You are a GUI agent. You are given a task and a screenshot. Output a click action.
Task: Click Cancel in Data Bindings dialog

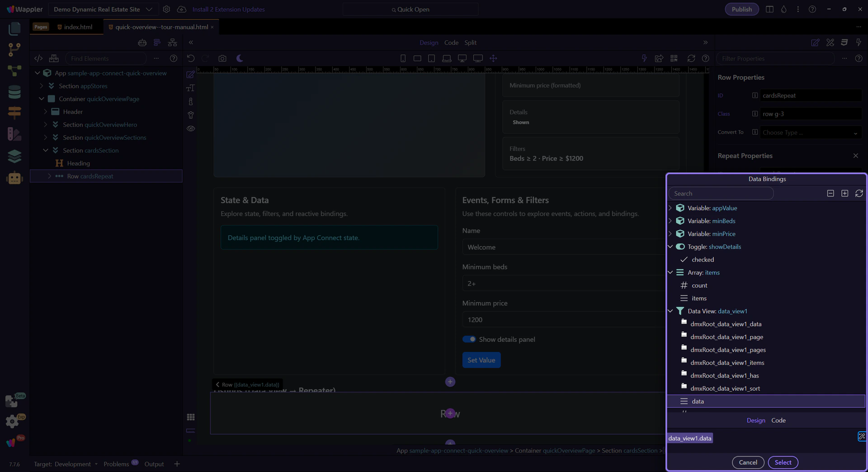[748, 462]
